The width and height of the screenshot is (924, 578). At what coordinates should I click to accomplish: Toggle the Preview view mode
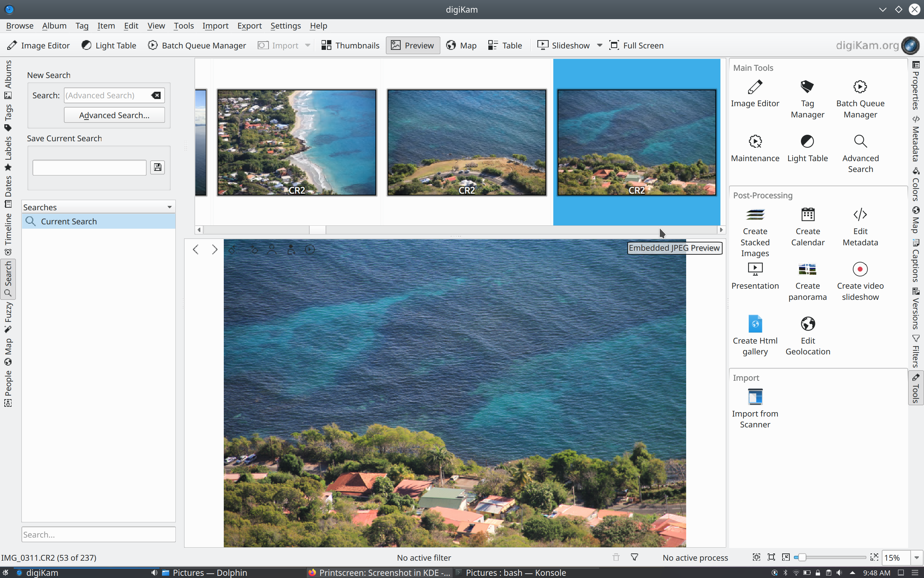click(413, 46)
